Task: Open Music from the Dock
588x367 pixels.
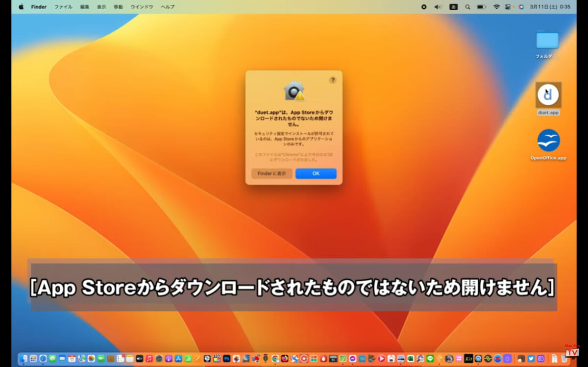Action: coord(149,359)
